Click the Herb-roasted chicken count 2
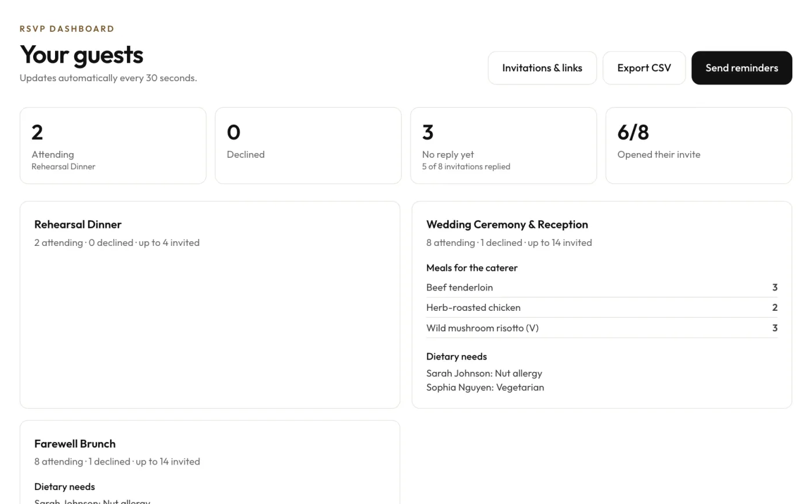 coord(774,307)
